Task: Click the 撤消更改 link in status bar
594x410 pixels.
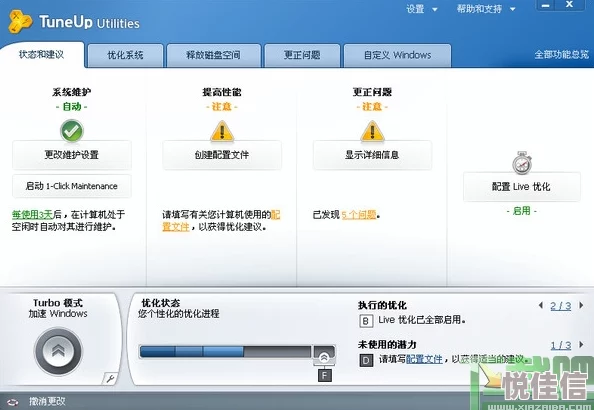Action: (x=47, y=401)
